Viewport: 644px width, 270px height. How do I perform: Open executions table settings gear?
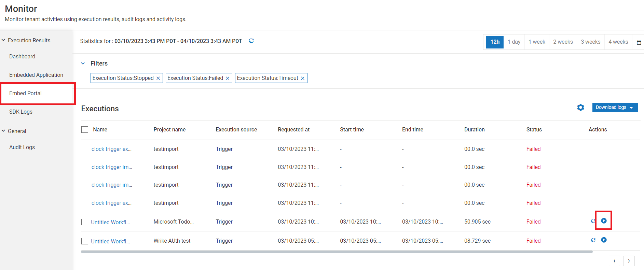tap(580, 108)
